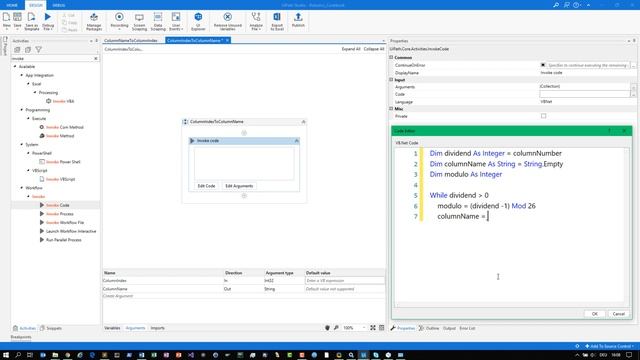Collapse the Workflow tree node

coord(22,188)
